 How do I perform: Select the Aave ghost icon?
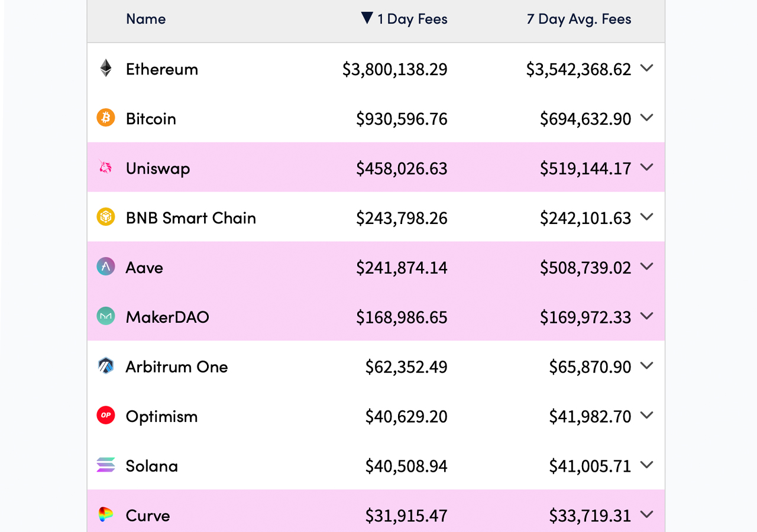(x=105, y=267)
